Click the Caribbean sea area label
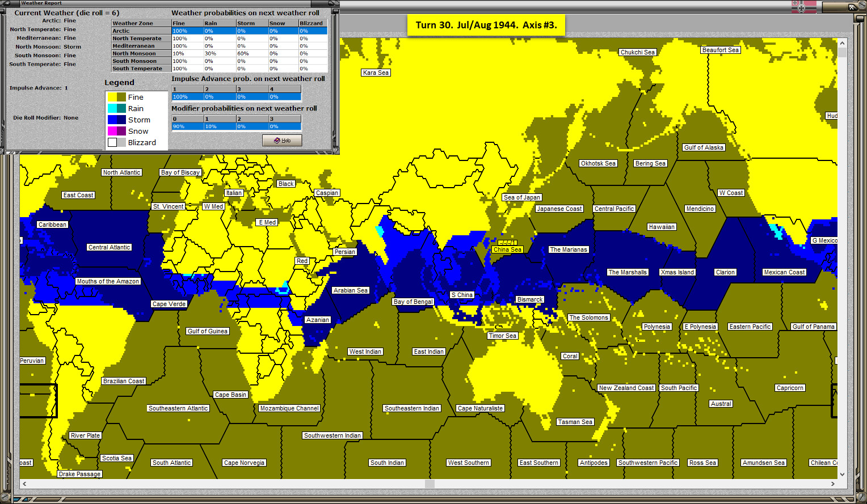This screenshot has height=504, width=867. tap(52, 225)
